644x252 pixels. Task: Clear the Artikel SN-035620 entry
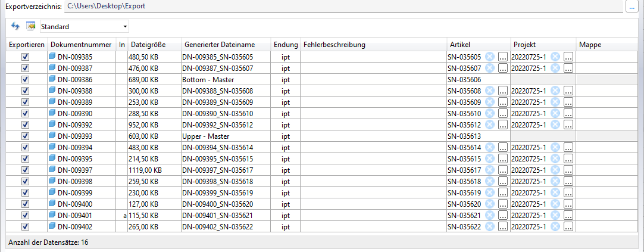pyautogui.click(x=490, y=204)
